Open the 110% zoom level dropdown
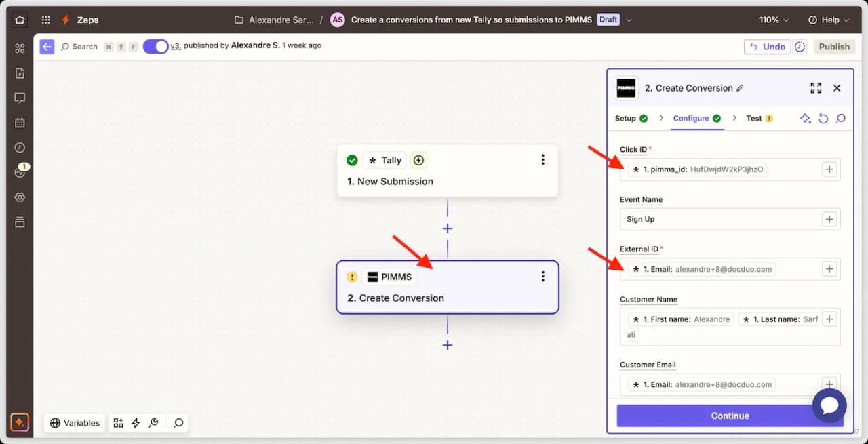 tap(774, 20)
